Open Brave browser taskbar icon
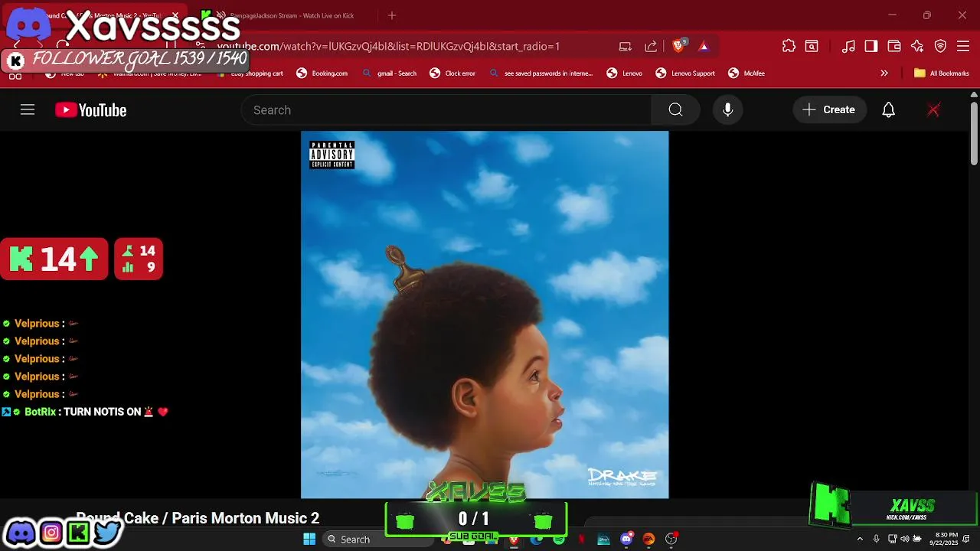Viewport: 980px width, 551px height. [x=514, y=539]
